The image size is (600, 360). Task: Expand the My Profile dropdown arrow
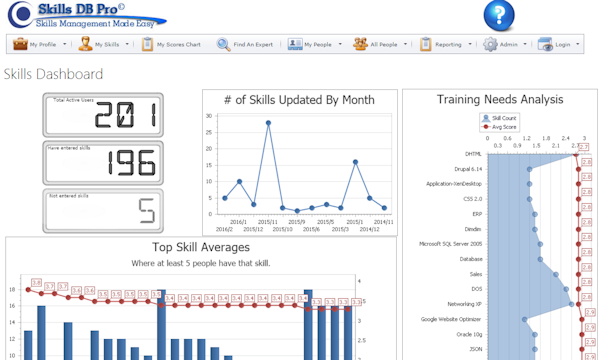[64, 44]
